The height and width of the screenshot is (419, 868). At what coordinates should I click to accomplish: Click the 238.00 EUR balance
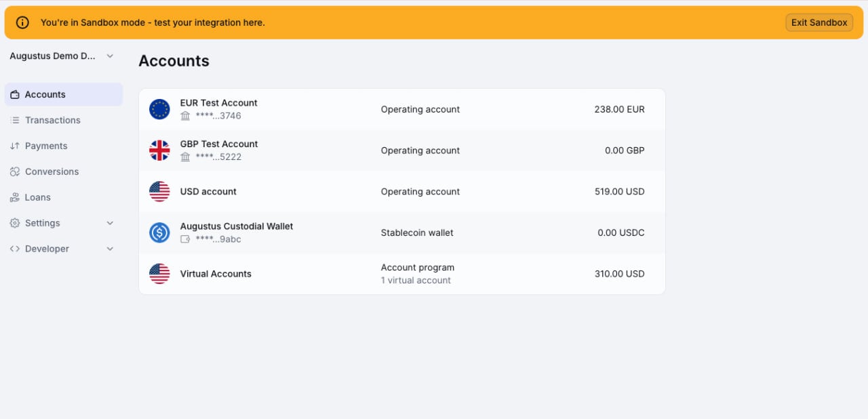pyautogui.click(x=620, y=109)
